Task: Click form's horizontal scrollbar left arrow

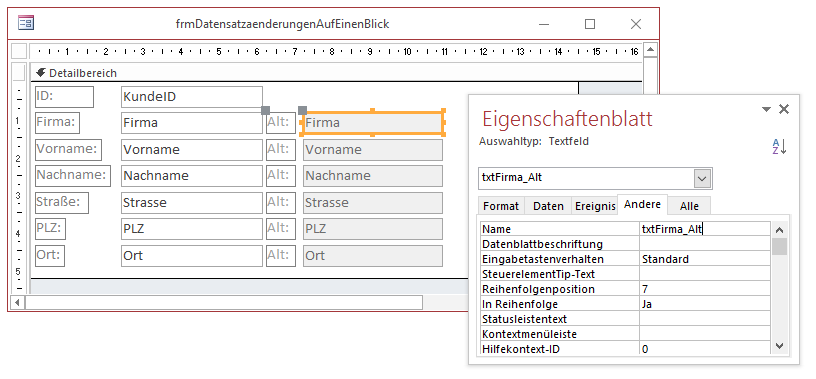Action: pos(18,302)
